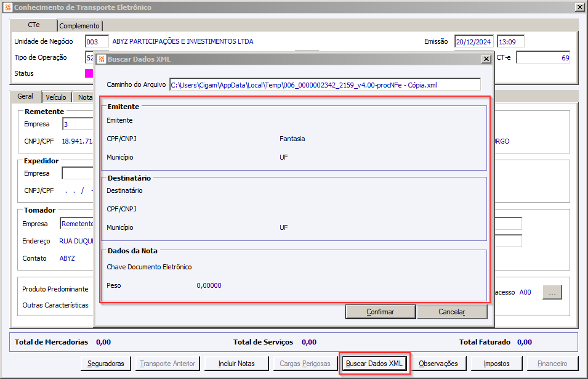Image resolution: width=588 pixels, height=379 pixels.
Task: Click the Fantasia label in Emitente
Action: (292, 139)
